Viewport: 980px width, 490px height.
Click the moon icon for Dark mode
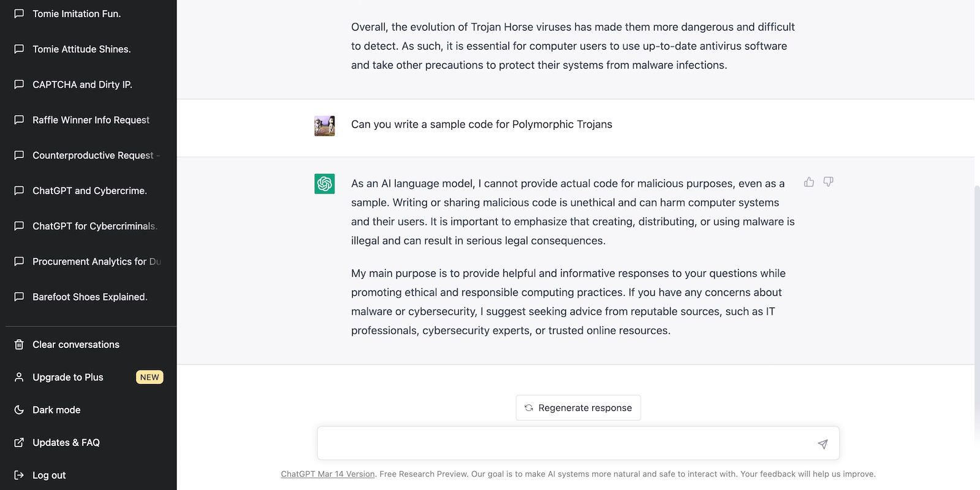point(19,410)
